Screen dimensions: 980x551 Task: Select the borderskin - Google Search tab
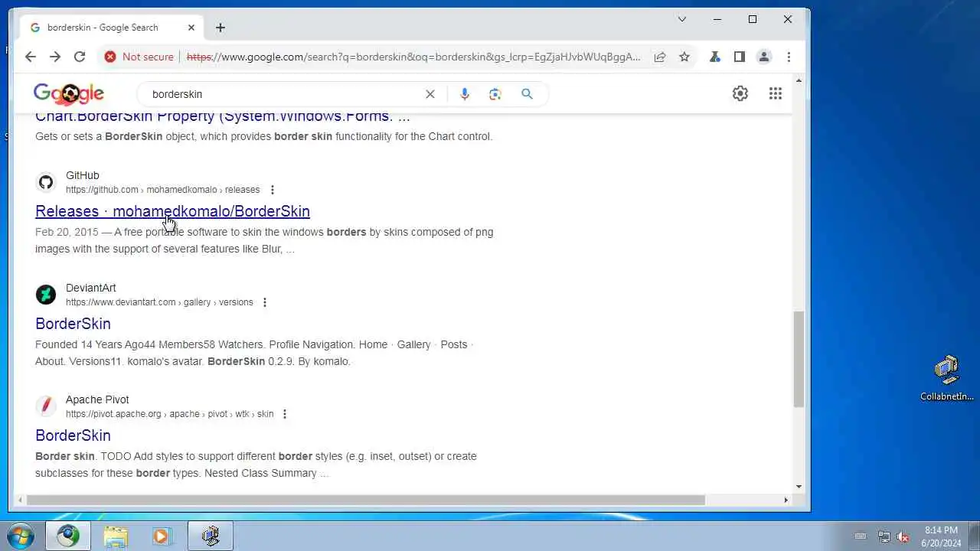click(112, 28)
